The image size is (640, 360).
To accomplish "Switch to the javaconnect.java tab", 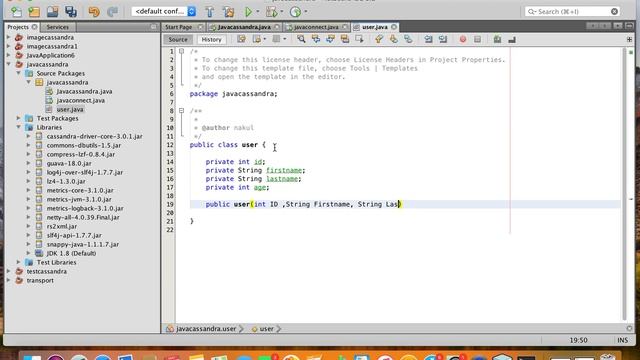I will point(316,27).
